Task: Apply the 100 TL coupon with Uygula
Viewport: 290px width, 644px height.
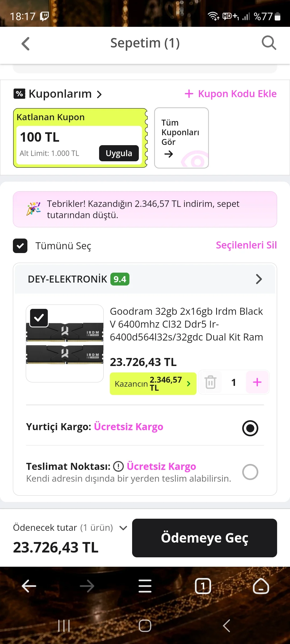Action: (119, 153)
